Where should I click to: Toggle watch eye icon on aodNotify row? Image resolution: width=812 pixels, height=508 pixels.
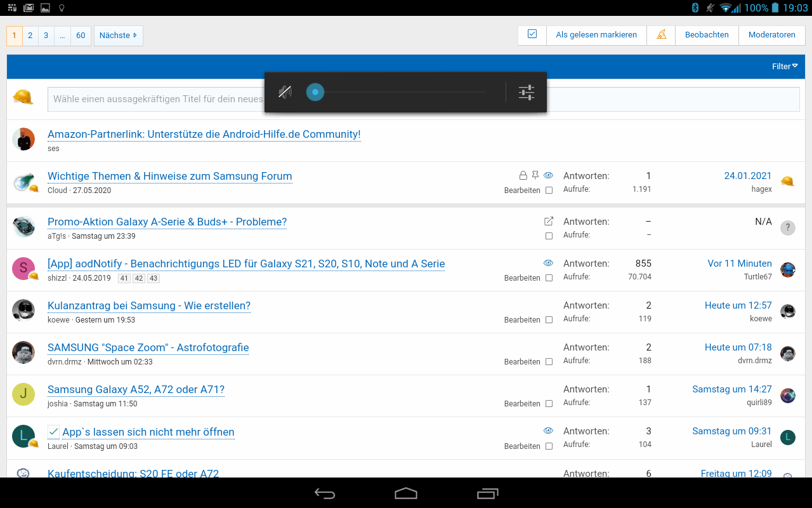point(549,263)
